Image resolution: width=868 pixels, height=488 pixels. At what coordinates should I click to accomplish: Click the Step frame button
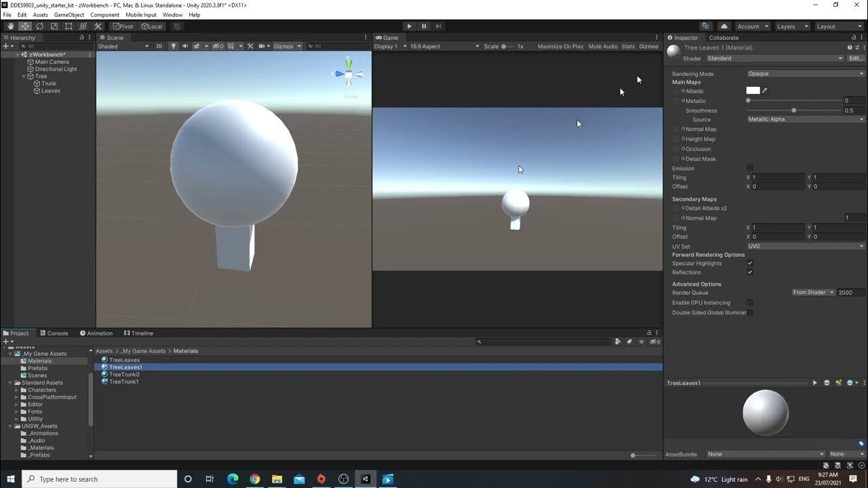pyautogui.click(x=438, y=26)
